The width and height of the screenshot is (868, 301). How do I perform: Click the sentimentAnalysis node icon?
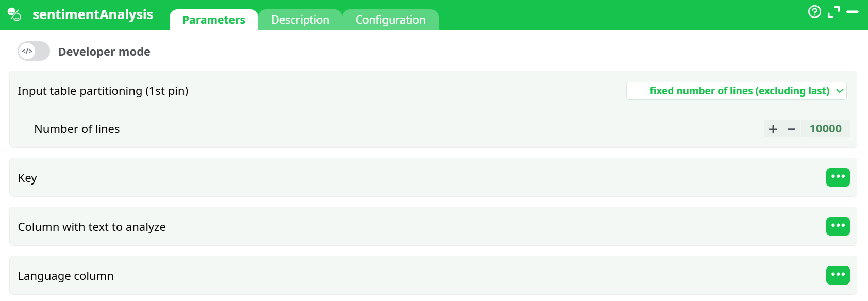(x=14, y=14)
